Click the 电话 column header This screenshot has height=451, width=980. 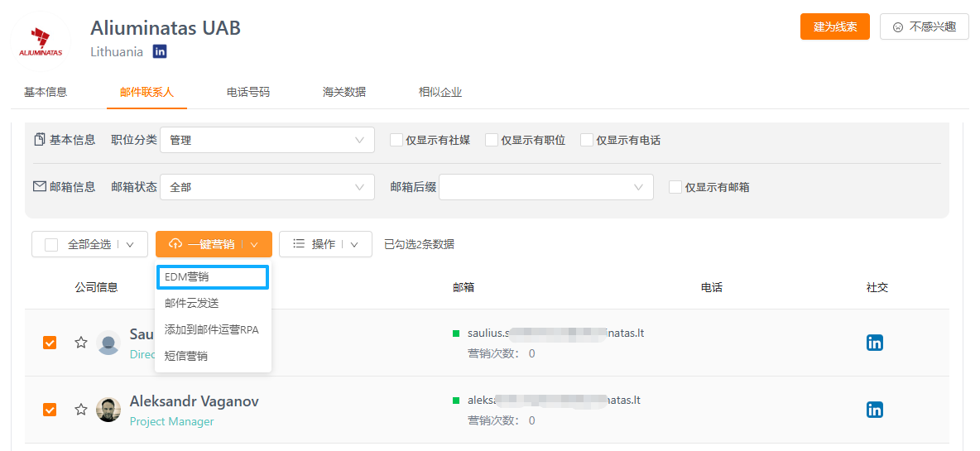point(712,288)
